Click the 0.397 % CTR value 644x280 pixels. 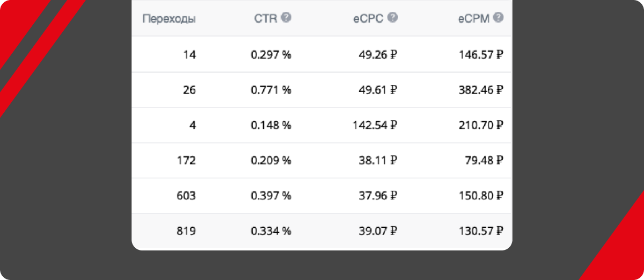(x=271, y=196)
